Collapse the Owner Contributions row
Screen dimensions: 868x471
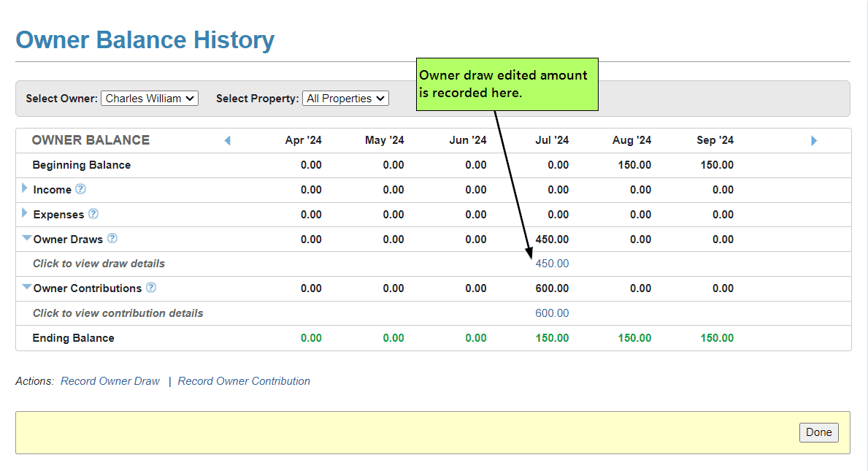[27, 288]
